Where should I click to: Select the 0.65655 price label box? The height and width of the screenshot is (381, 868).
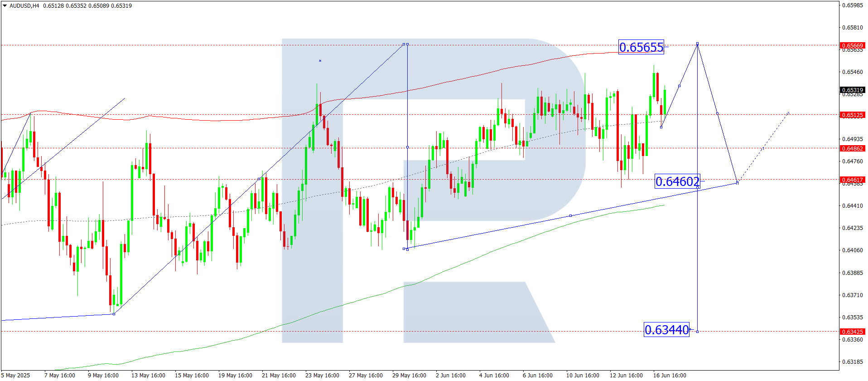pos(641,47)
